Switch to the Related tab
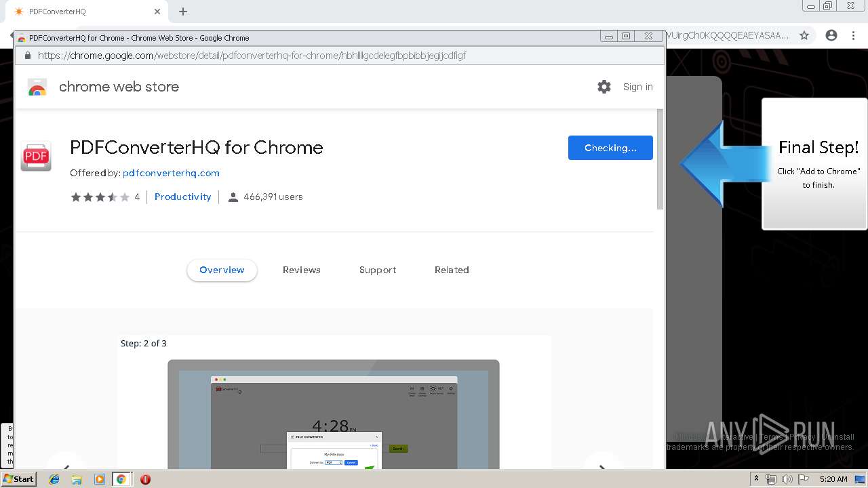Viewport: 868px width, 488px height. pos(452,270)
